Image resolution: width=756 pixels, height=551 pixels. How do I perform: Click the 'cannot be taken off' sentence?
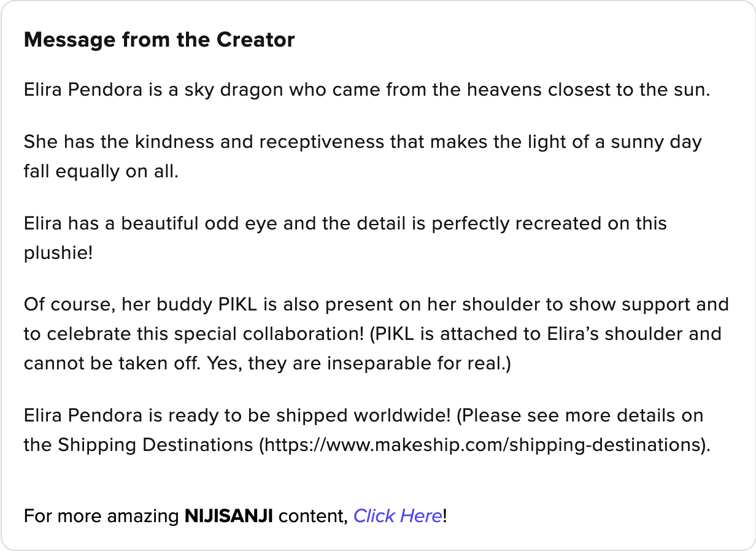pos(112,363)
